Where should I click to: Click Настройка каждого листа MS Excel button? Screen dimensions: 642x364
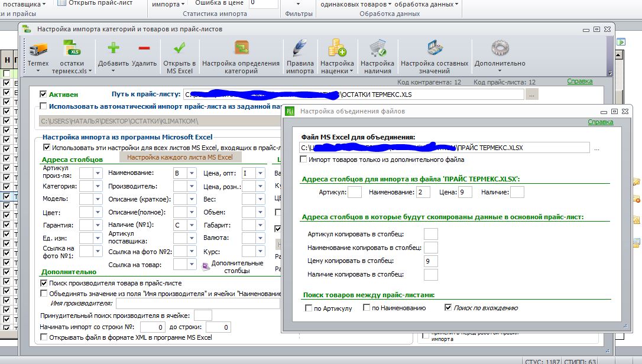[x=180, y=157]
